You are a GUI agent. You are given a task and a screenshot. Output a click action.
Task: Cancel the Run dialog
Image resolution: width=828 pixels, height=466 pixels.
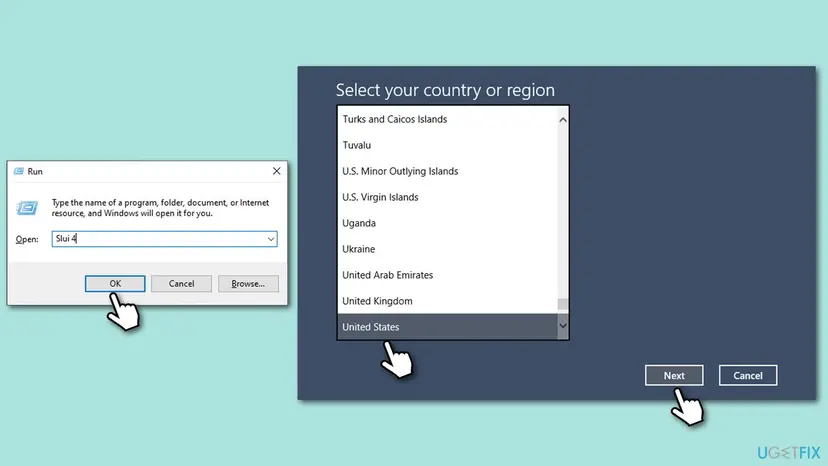point(181,284)
